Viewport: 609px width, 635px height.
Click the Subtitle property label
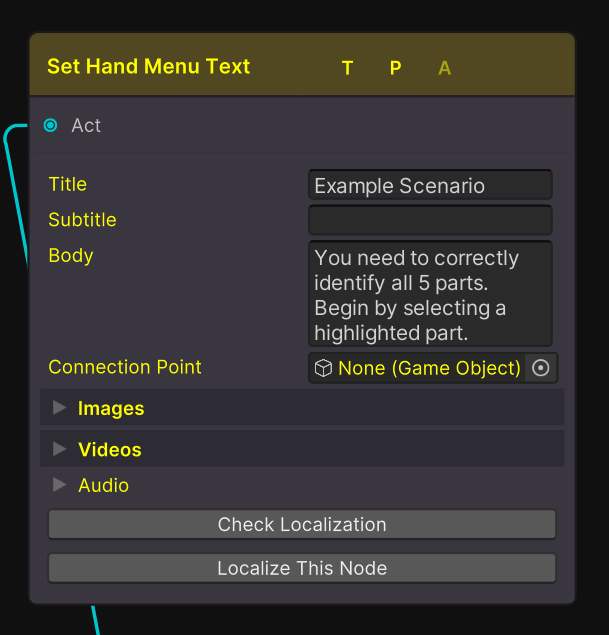[83, 220]
